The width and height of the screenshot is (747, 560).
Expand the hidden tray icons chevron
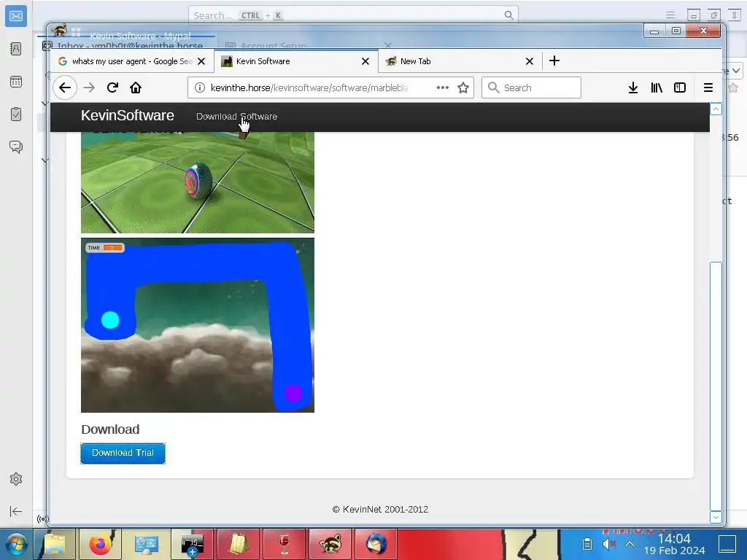click(630, 544)
